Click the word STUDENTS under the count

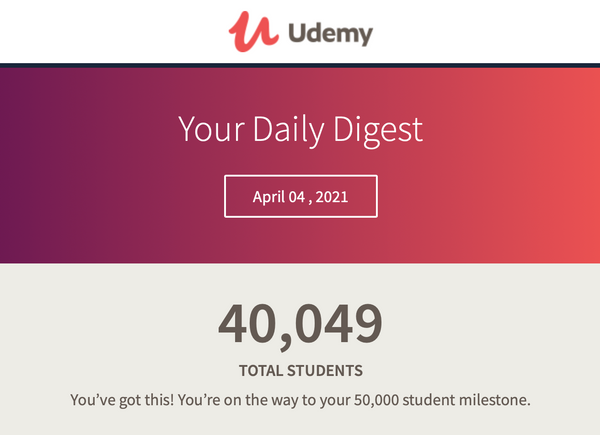325,371
